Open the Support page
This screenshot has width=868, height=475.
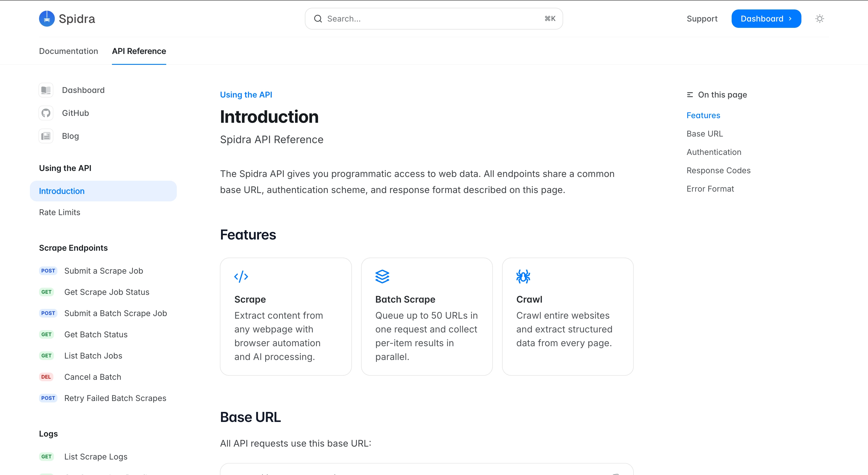click(702, 19)
